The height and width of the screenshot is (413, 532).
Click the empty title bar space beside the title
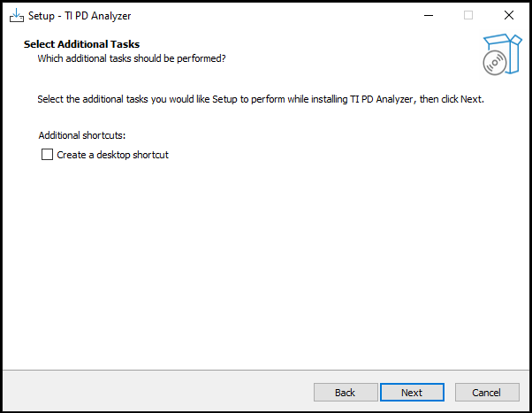tap(265, 16)
